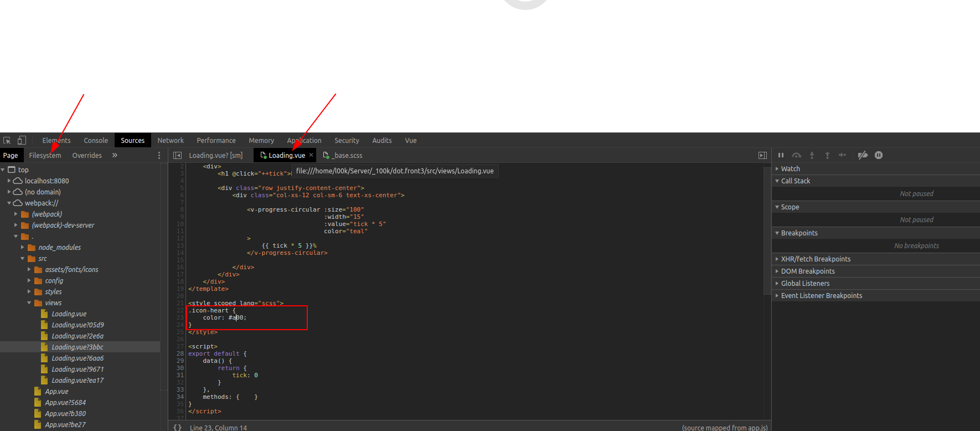Step out of current function
This screenshot has width=980, height=431.
point(827,155)
